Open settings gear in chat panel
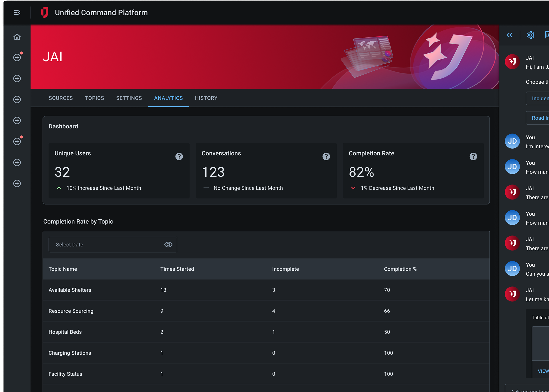The width and height of the screenshot is (549, 392). click(x=531, y=35)
